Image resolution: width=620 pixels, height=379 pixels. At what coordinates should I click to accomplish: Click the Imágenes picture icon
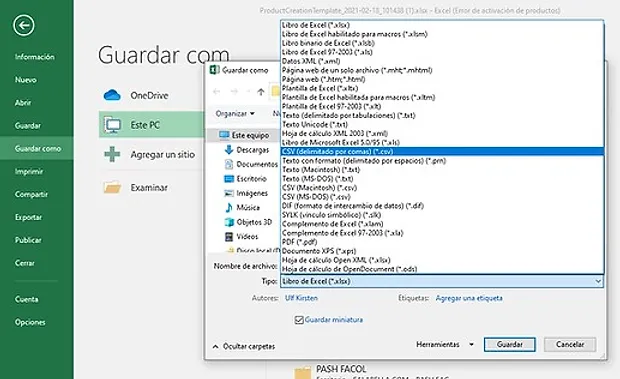coord(229,193)
